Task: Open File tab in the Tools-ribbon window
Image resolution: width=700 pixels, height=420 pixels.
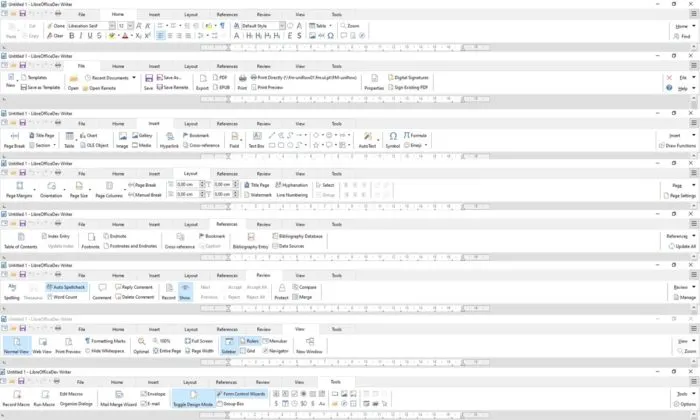Action: pos(80,382)
